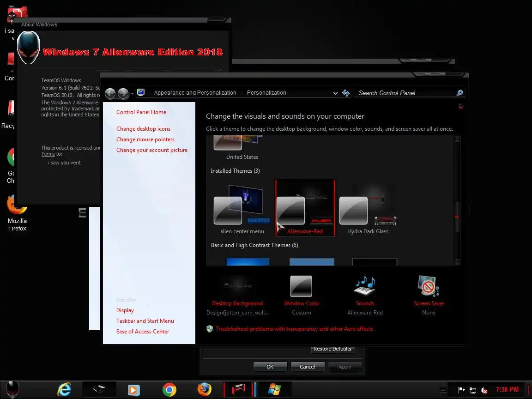Viewport: 532px width, 399px height.
Task: Open Mozilla Firefox desktop shortcut
Action: tap(17, 214)
